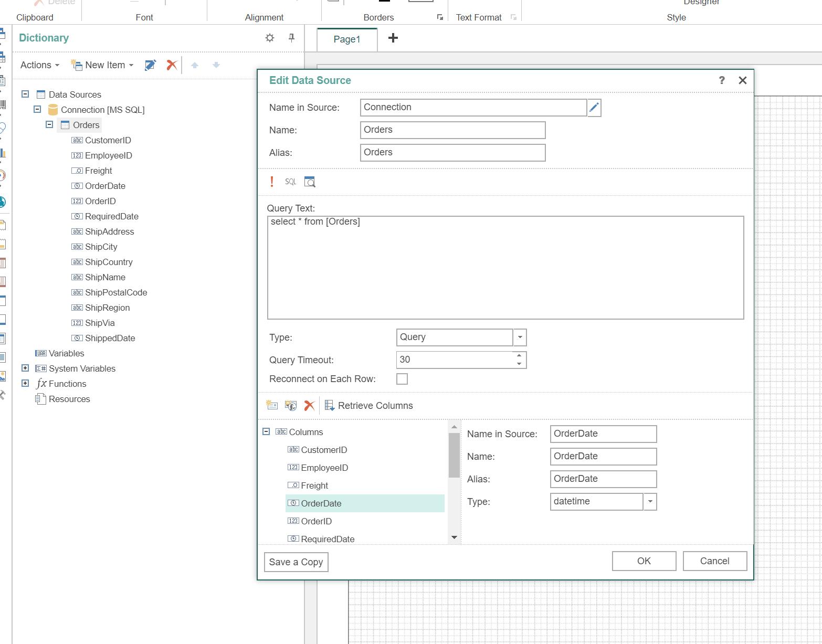The image size is (822, 644).
Task: Open the Actions dropdown menu
Action: pyautogui.click(x=40, y=65)
